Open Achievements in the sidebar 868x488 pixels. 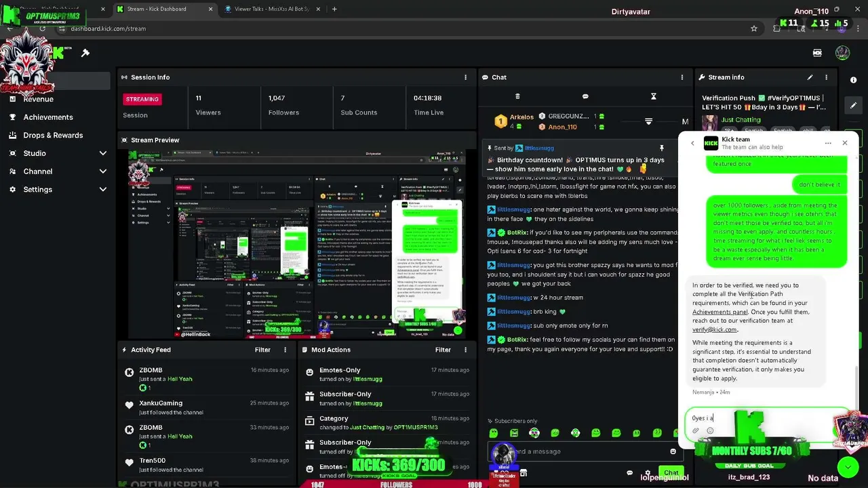click(x=48, y=117)
